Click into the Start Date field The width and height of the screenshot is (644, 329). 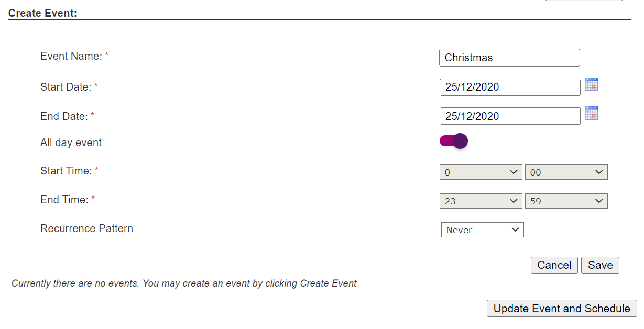coord(509,87)
